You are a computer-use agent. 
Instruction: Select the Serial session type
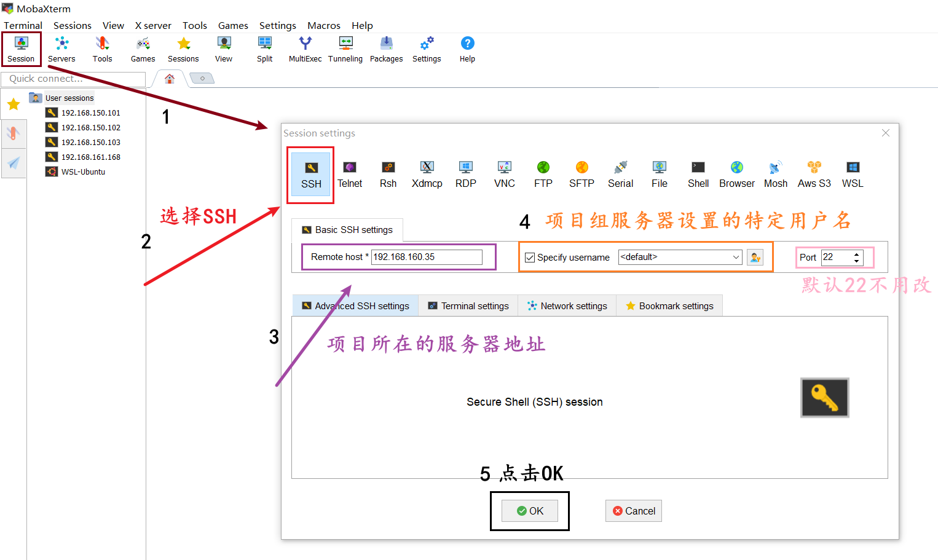pyautogui.click(x=621, y=175)
